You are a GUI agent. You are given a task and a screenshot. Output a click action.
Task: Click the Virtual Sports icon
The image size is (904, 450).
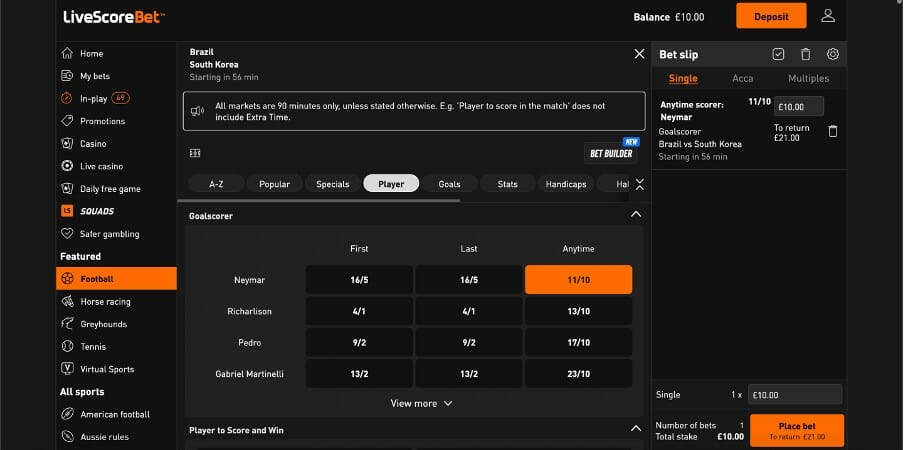coord(67,369)
